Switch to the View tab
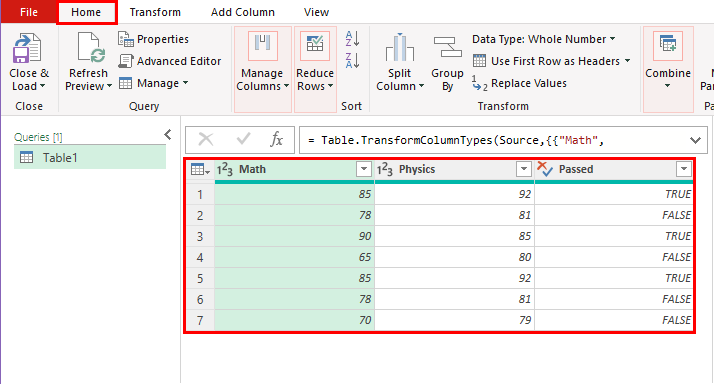 (316, 12)
